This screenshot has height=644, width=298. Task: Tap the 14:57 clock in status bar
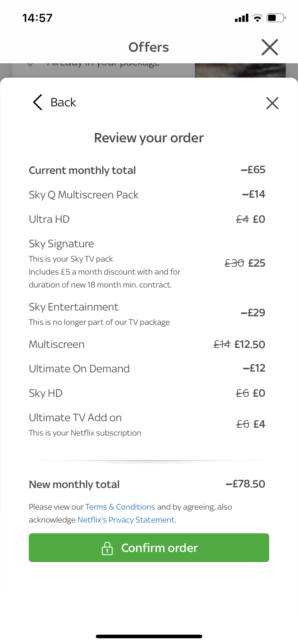(37, 18)
